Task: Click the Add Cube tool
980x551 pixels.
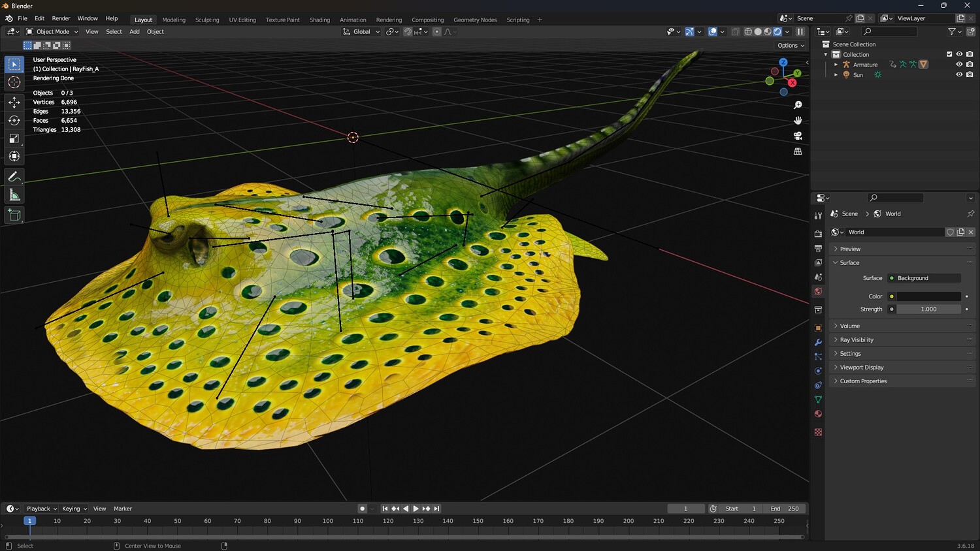Action: pyautogui.click(x=14, y=215)
